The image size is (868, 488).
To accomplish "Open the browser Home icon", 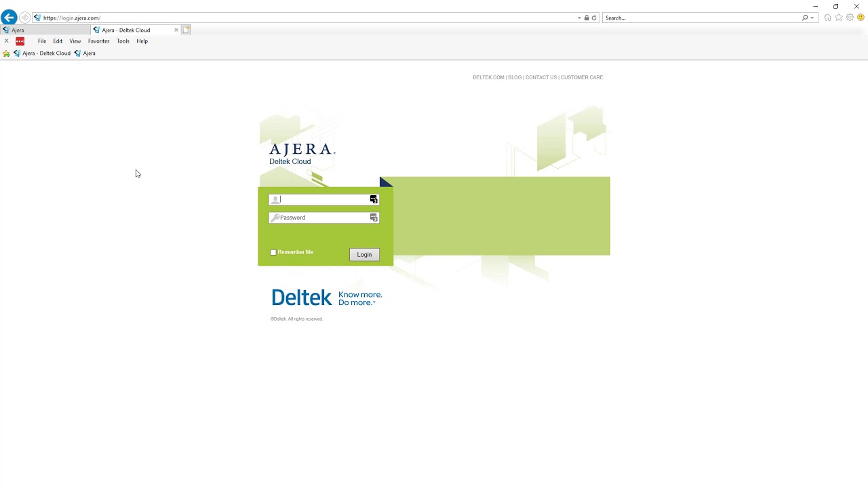I will [x=827, y=18].
